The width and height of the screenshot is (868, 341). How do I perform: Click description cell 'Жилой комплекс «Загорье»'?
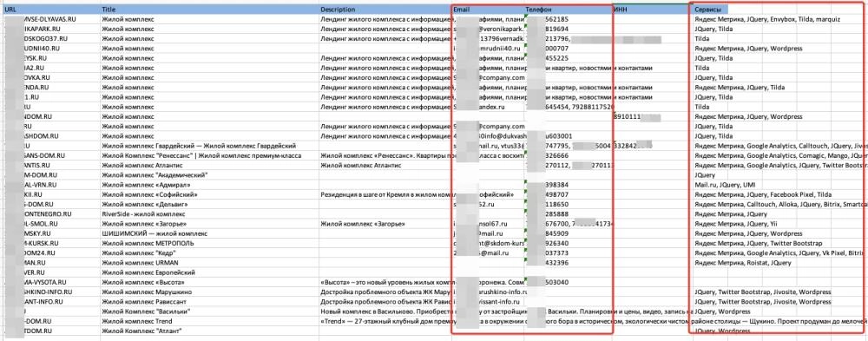pyautogui.click(x=363, y=224)
